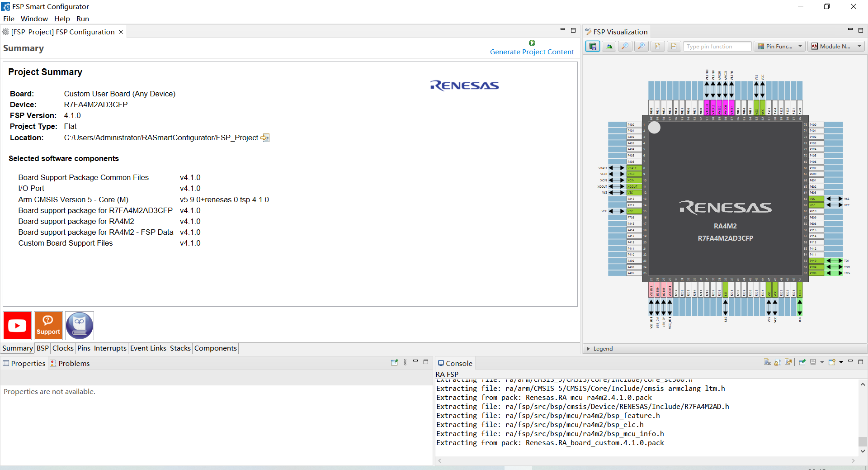Screen dimensions: 868x470
Task: Toggle Console word wrap
Action: click(x=789, y=362)
